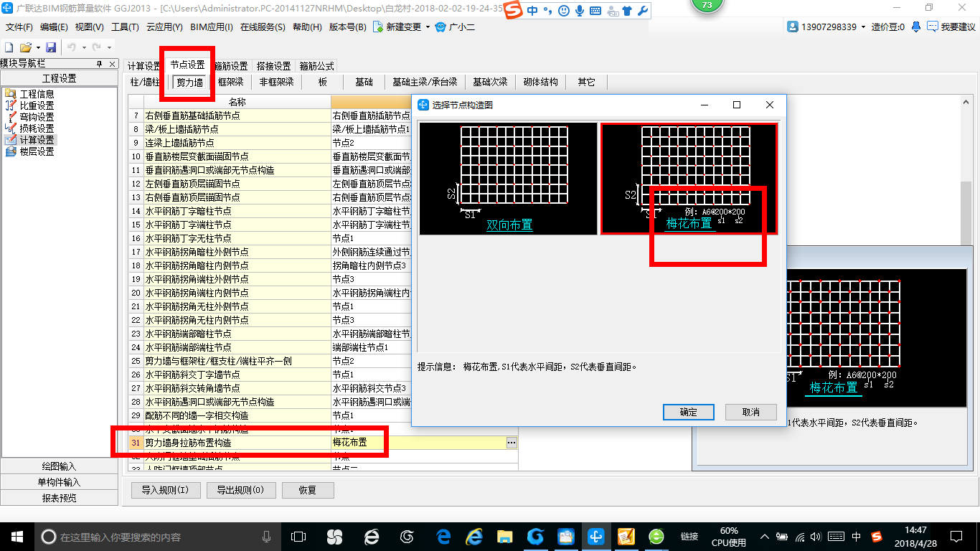Image resolution: width=980 pixels, height=551 pixels.
Task: Open account 13907298339 dropdown arrow
Action: tap(864, 27)
